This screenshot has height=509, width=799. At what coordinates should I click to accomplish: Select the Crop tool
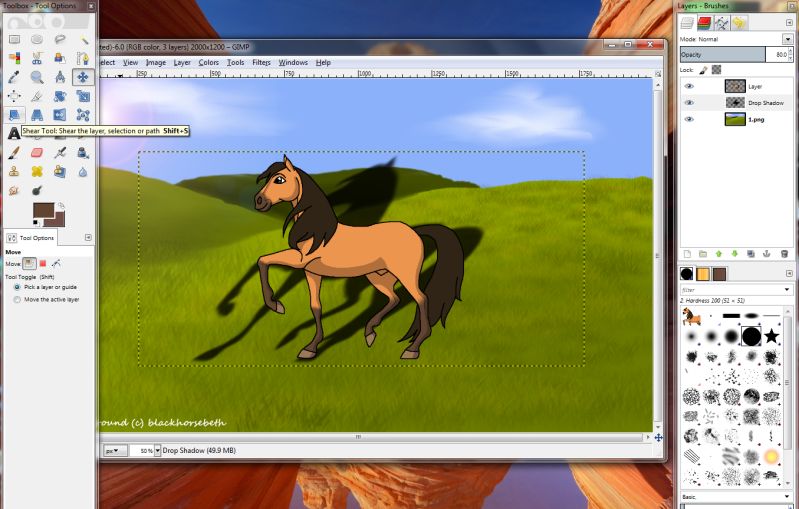click(37, 96)
